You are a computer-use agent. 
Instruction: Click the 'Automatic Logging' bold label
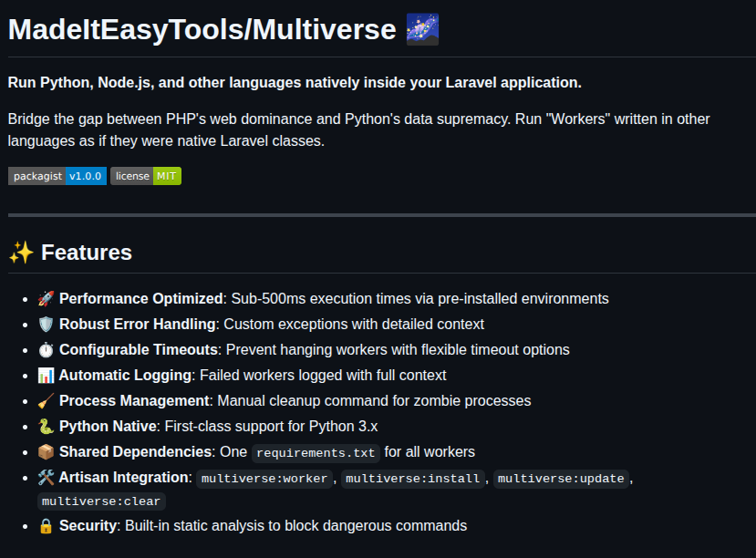tap(125, 376)
